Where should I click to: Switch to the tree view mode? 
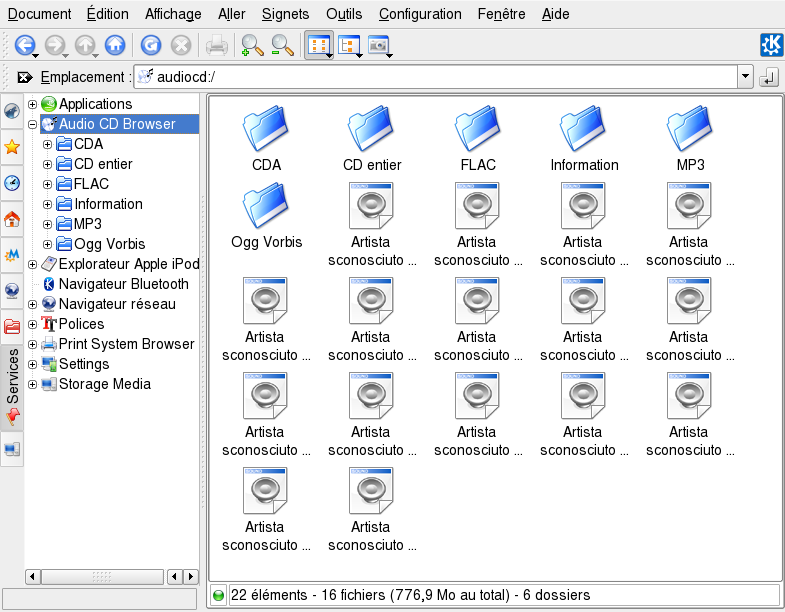(x=348, y=45)
